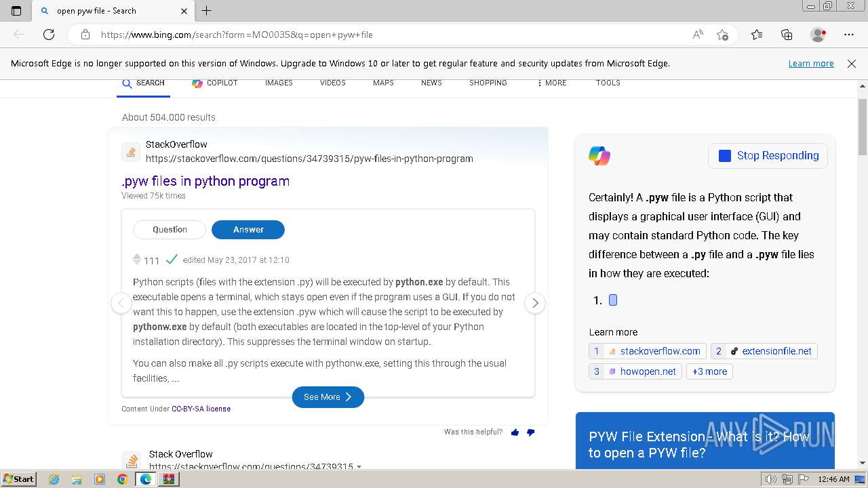Image resolution: width=868 pixels, height=488 pixels.
Task: Switch to the NEWS tab
Action: click(x=431, y=83)
